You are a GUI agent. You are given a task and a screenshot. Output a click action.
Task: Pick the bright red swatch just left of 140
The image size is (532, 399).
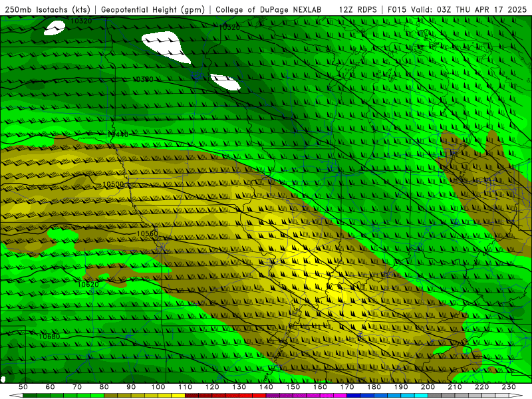(259, 396)
